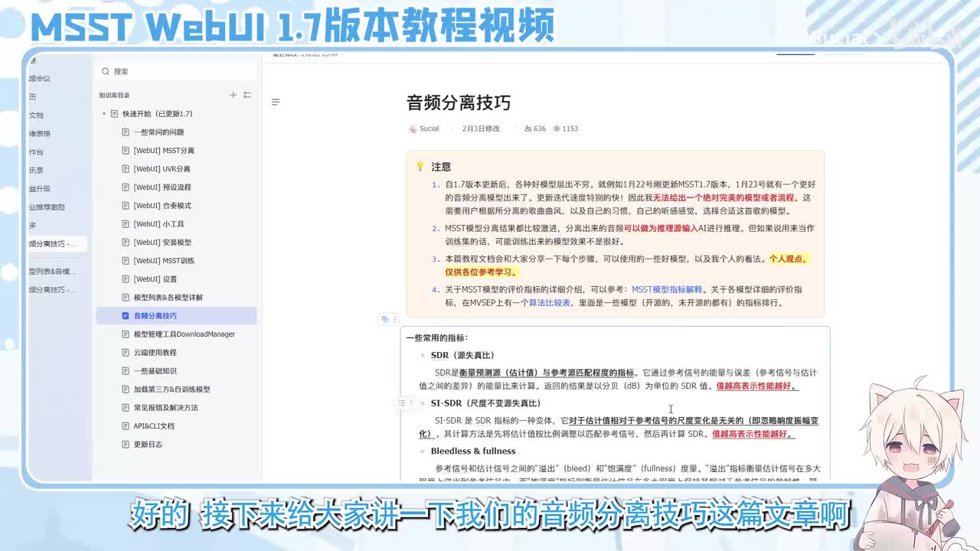
Task: Open the 快速开始 (已更新1.7) page
Action: [157, 113]
